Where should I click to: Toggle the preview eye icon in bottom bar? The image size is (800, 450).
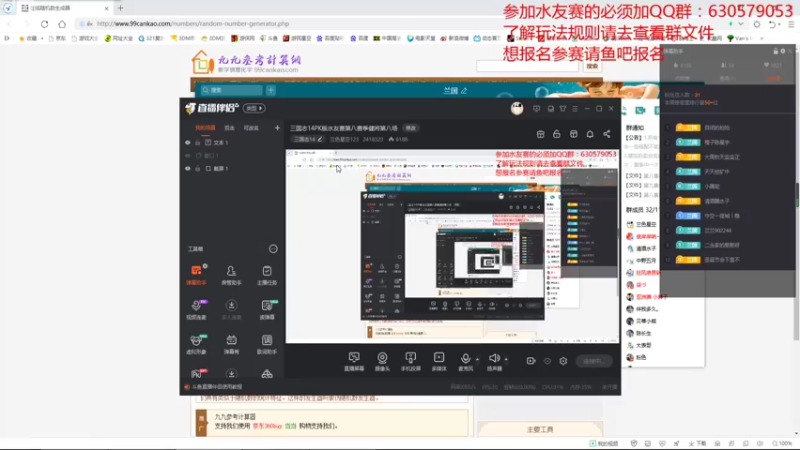pyautogui.click(x=547, y=361)
